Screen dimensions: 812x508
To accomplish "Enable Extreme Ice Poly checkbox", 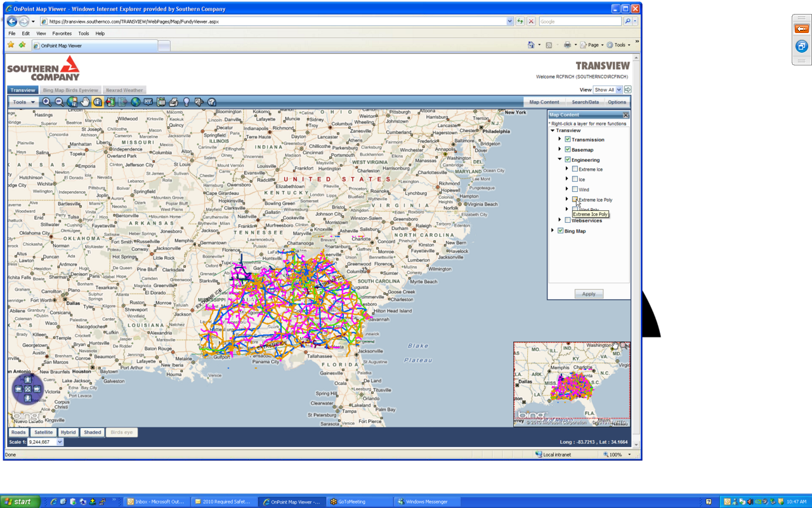I will tap(575, 199).
